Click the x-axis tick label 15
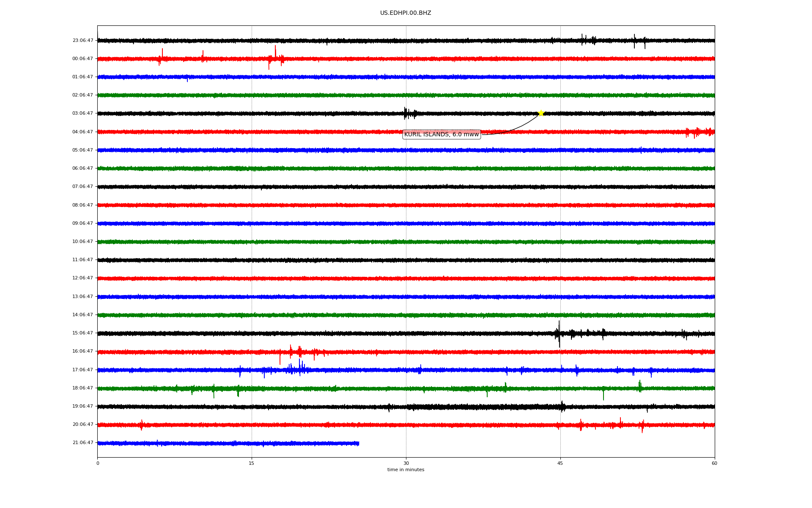812x508 pixels. (x=252, y=464)
